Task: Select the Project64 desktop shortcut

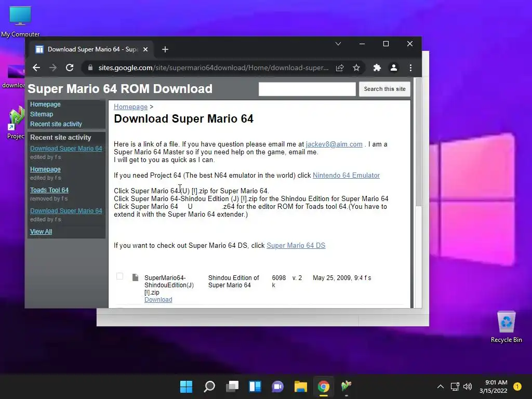Action: click(x=16, y=123)
